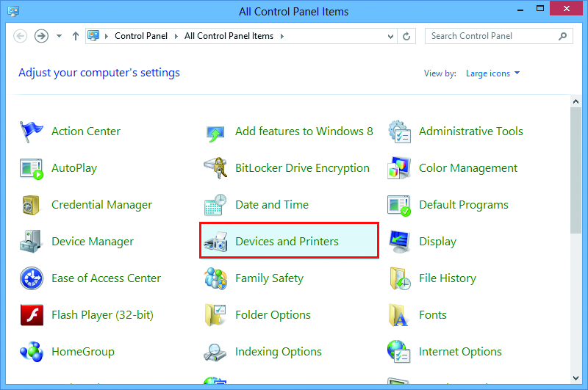Screen dimensions: 588x390
Task: Click the Control Panel address bar icon
Action: click(x=93, y=35)
